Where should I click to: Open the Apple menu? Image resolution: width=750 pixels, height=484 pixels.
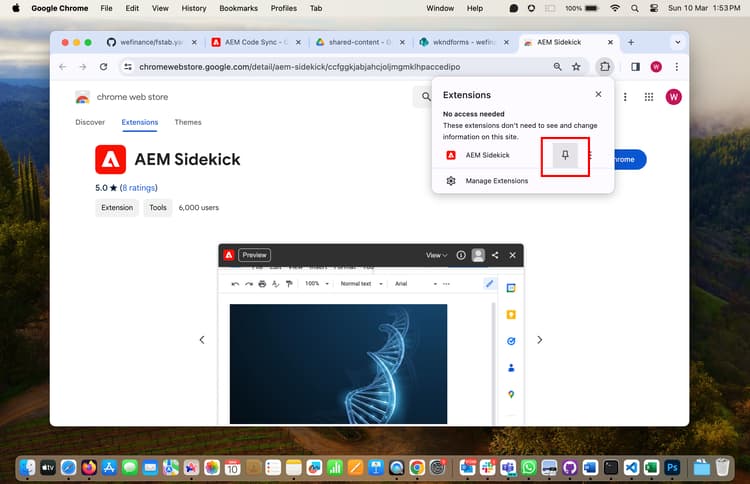[16, 8]
